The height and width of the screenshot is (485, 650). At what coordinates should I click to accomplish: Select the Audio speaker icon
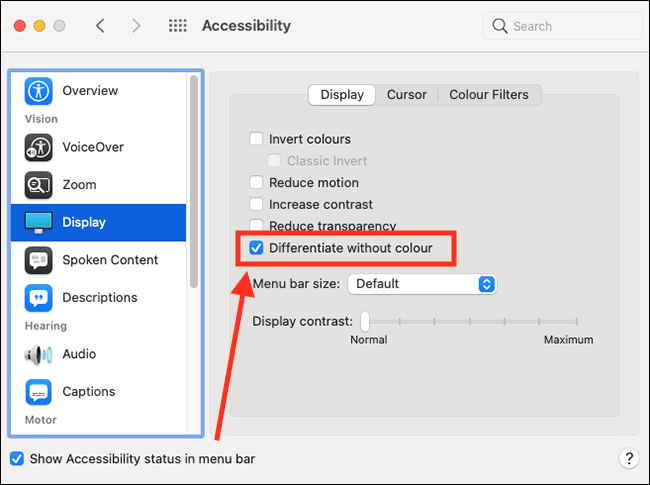coord(39,354)
